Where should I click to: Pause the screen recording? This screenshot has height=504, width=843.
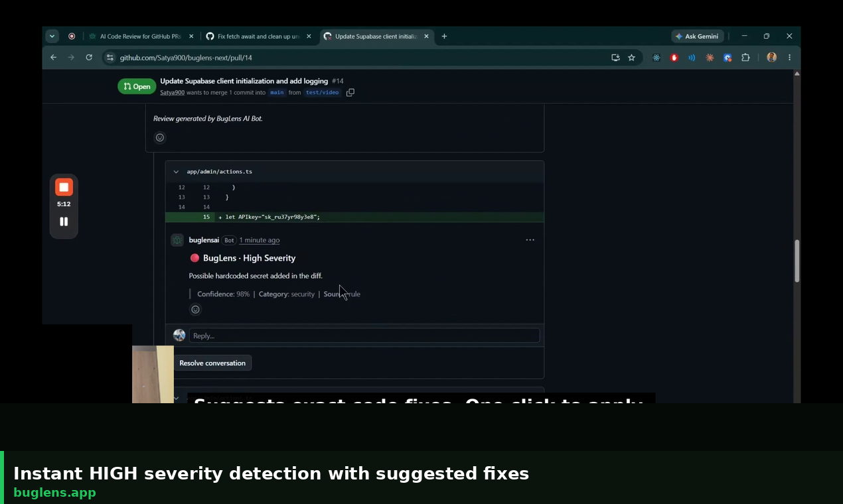point(64,221)
